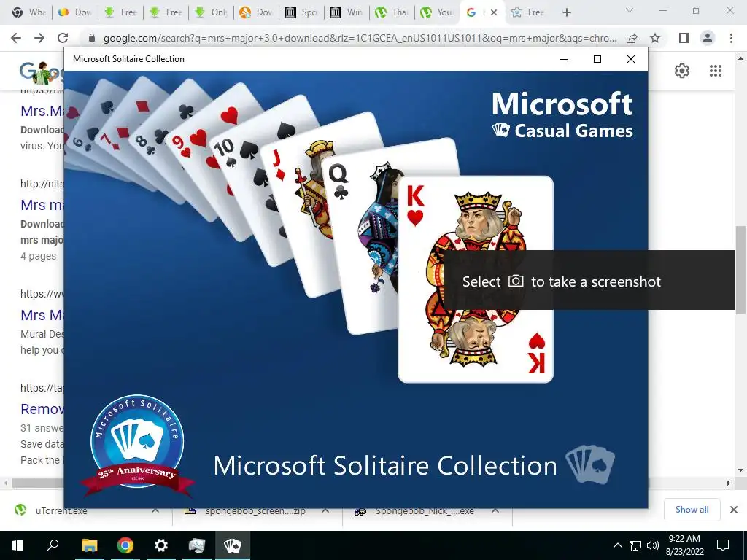The height and width of the screenshot is (560, 747).
Task: Click Chrome's forward navigation arrow
Action: 39,38
